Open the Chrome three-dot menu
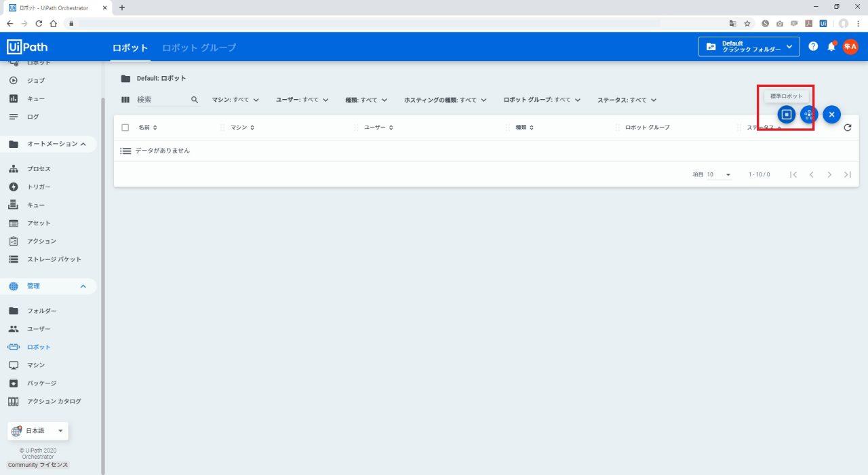868x475 pixels. pyautogui.click(x=859, y=23)
